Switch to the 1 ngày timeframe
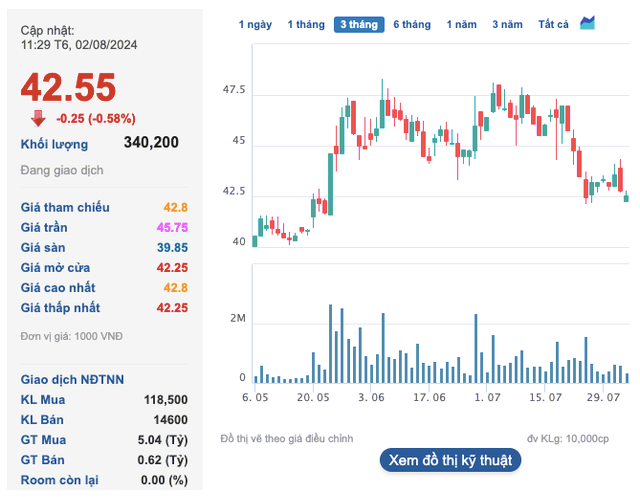 tap(255, 24)
